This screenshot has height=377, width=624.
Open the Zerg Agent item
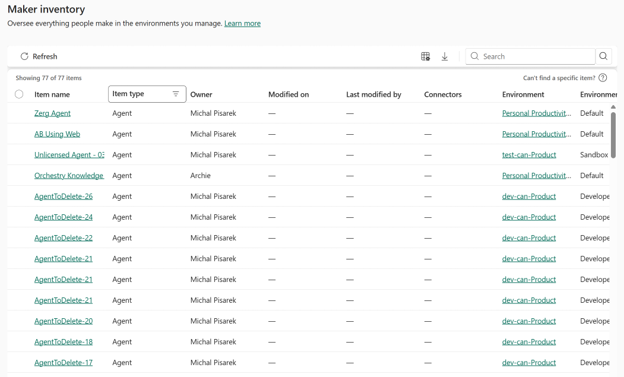53,113
